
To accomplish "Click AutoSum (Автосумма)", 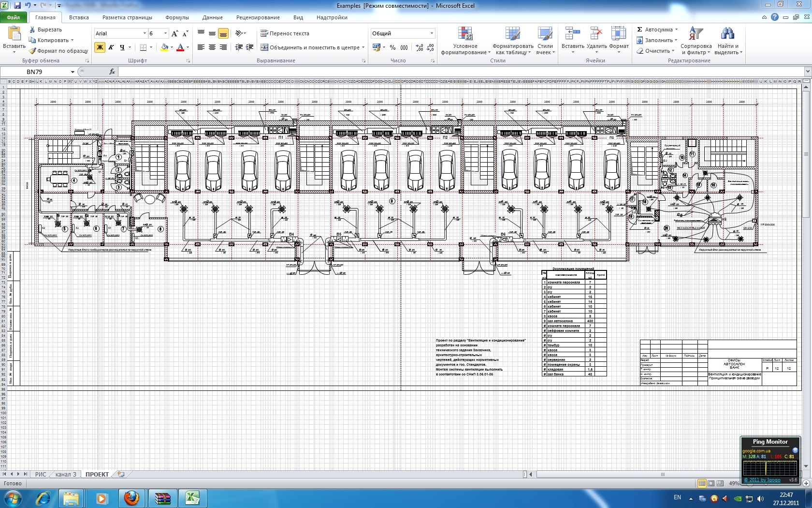I will click(x=657, y=30).
